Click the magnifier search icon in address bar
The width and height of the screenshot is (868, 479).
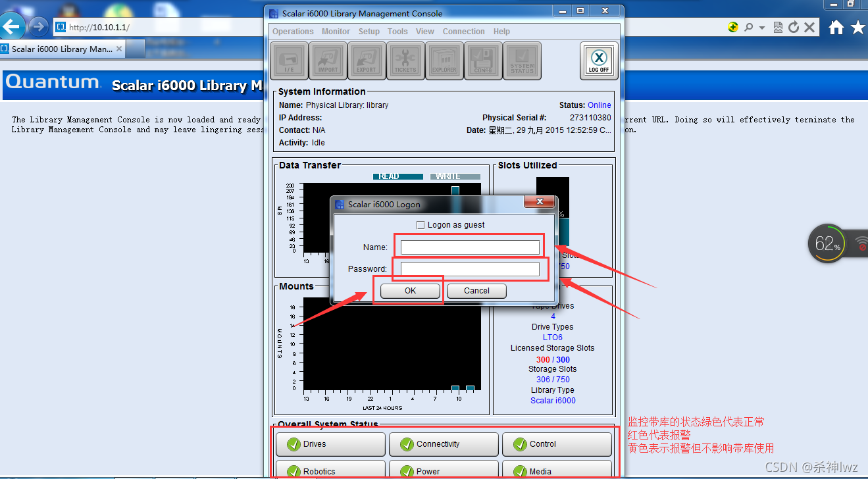(x=748, y=27)
